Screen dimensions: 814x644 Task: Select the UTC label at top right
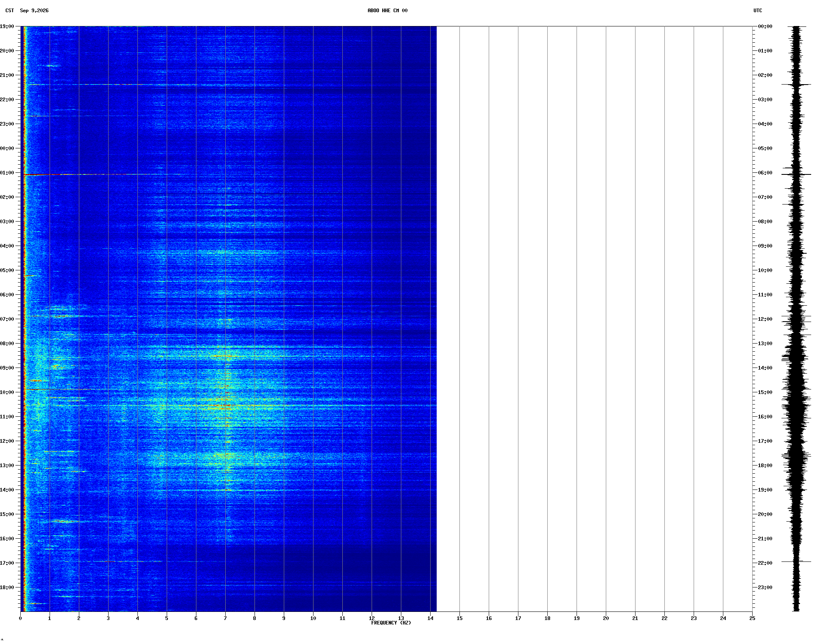pos(757,11)
